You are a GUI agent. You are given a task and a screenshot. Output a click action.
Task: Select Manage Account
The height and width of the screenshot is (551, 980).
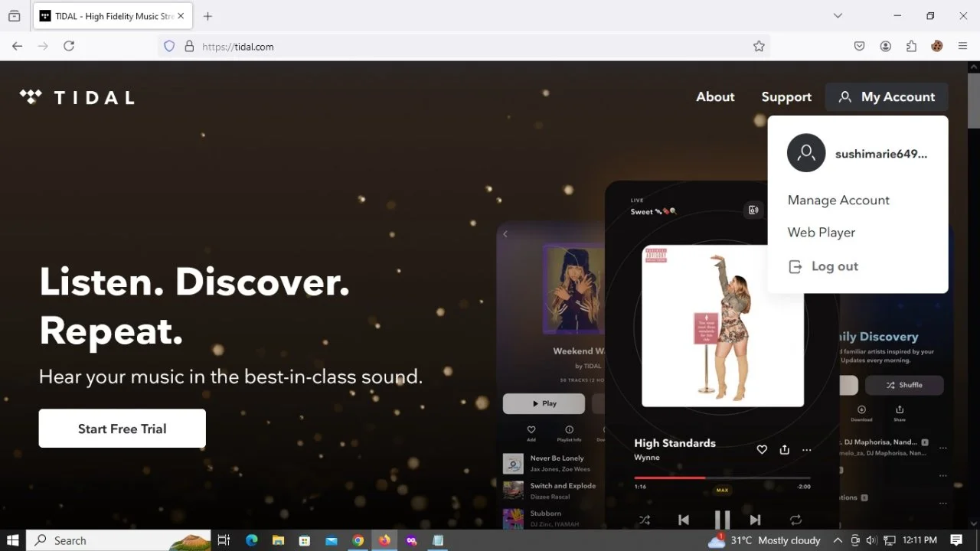click(x=838, y=200)
